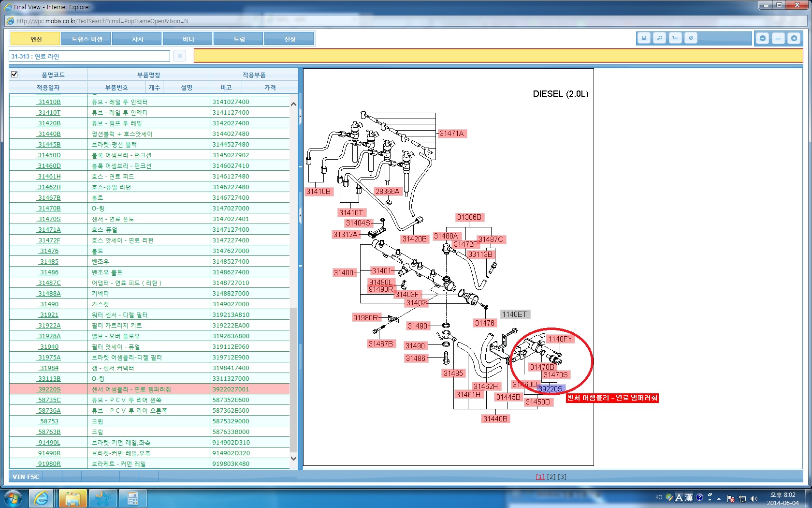Screen dimensions: 812x508
Task: Click diagram label 31485
Action: pos(453,374)
